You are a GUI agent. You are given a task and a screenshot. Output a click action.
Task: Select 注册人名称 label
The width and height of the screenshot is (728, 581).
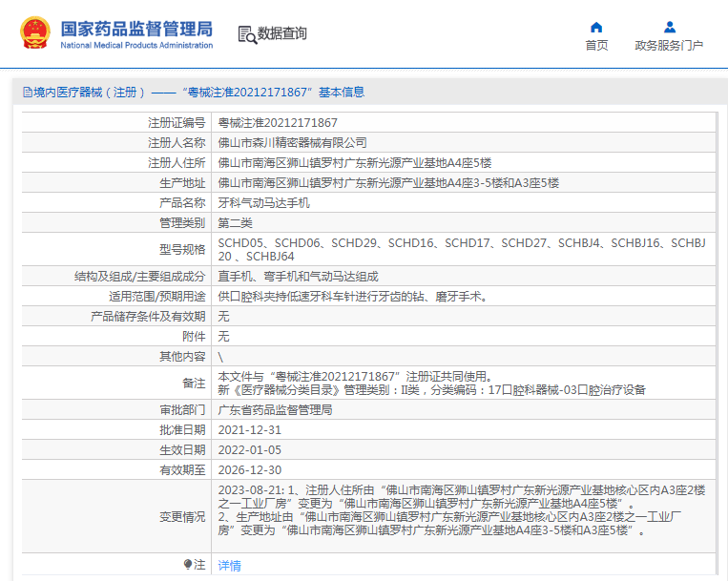[x=177, y=143]
